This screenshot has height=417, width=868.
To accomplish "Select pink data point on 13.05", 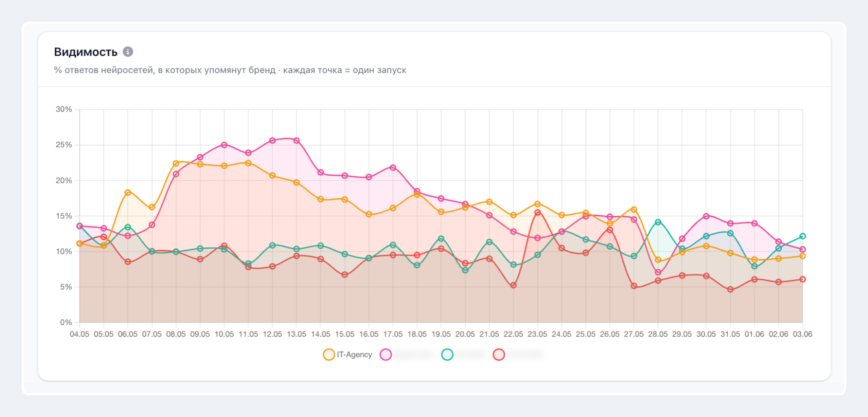I will 297,141.
